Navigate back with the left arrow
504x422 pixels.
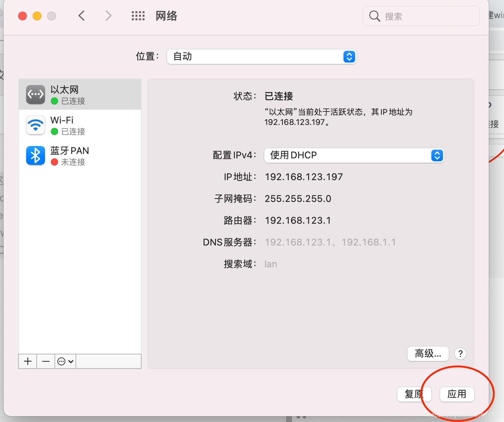[x=81, y=16]
